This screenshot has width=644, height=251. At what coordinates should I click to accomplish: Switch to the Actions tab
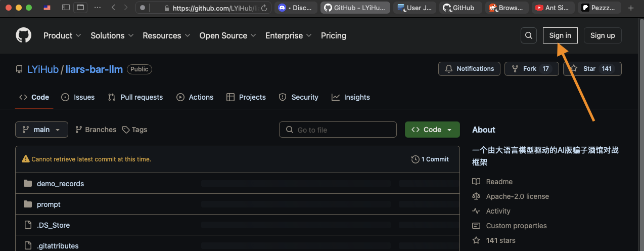pos(195,97)
